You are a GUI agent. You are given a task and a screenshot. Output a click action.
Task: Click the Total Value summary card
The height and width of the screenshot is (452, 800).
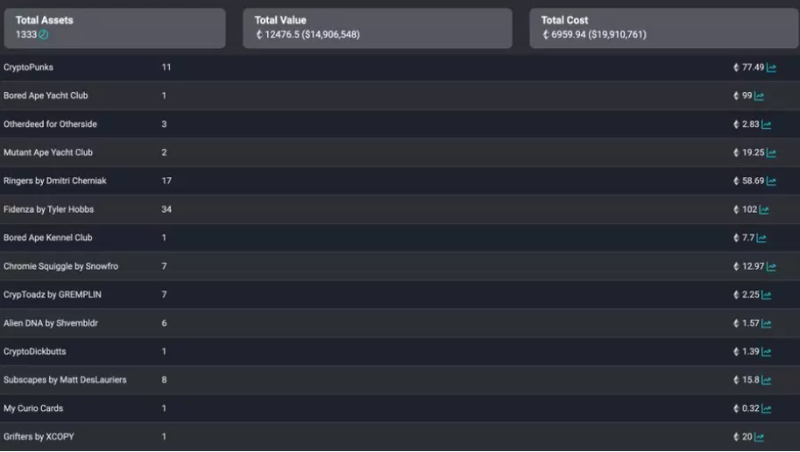coord(377,28)
